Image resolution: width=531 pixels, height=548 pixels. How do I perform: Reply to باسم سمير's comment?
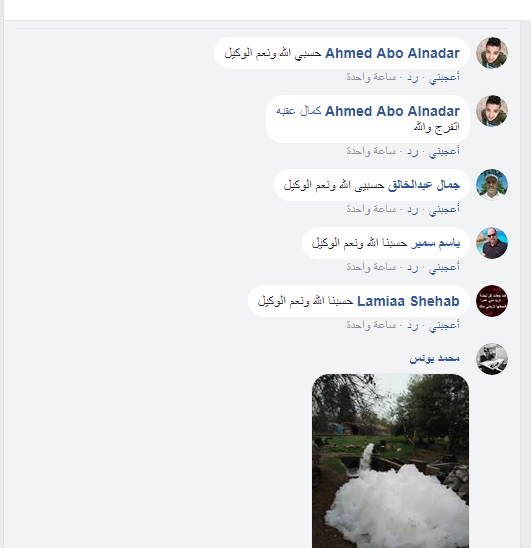click(x=412, y=267)
